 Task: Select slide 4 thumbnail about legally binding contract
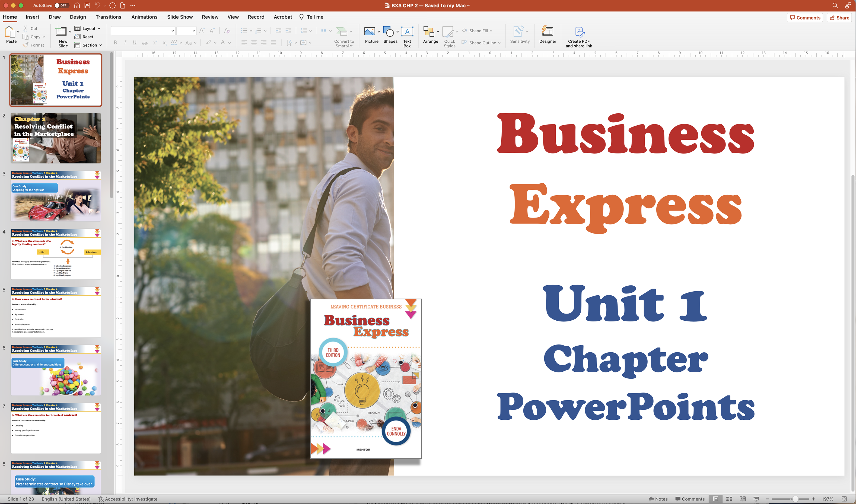56,254
